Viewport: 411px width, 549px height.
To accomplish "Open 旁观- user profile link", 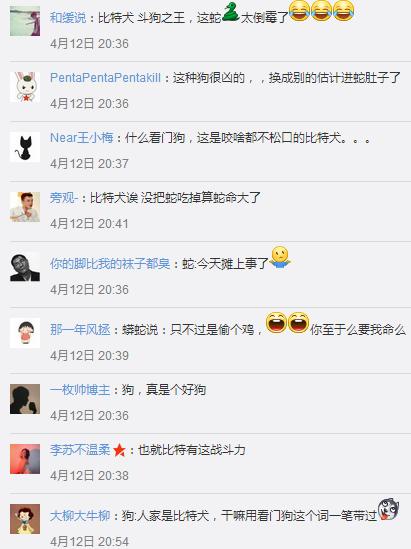I will point(64,198).
